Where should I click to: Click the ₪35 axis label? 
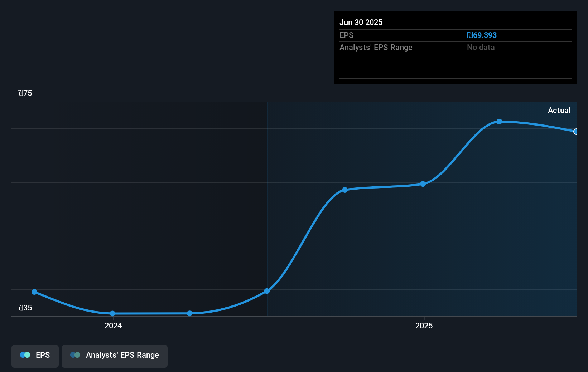(x=25, y=308)
